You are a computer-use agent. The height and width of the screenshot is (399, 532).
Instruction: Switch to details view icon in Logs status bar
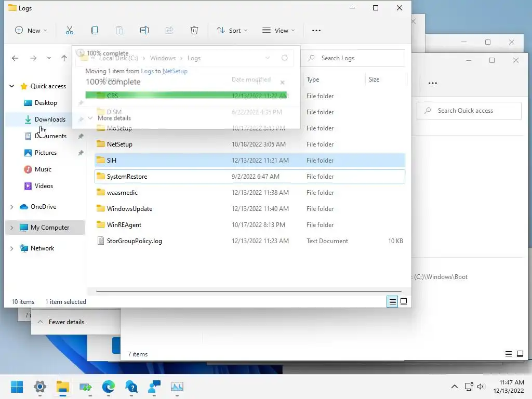(393, 301)
